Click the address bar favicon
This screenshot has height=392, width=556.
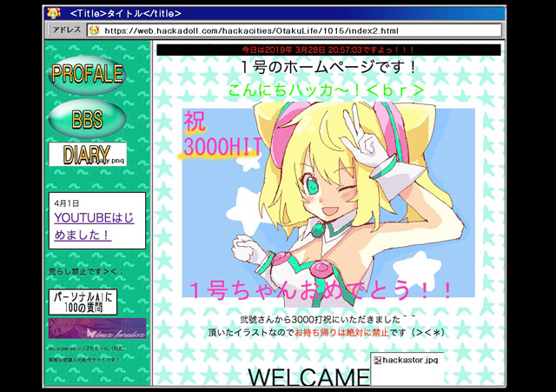point(94,30)
